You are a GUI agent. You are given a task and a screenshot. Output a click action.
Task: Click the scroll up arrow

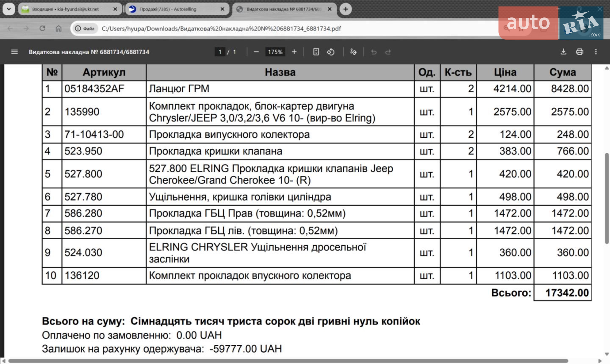[607, 68]
